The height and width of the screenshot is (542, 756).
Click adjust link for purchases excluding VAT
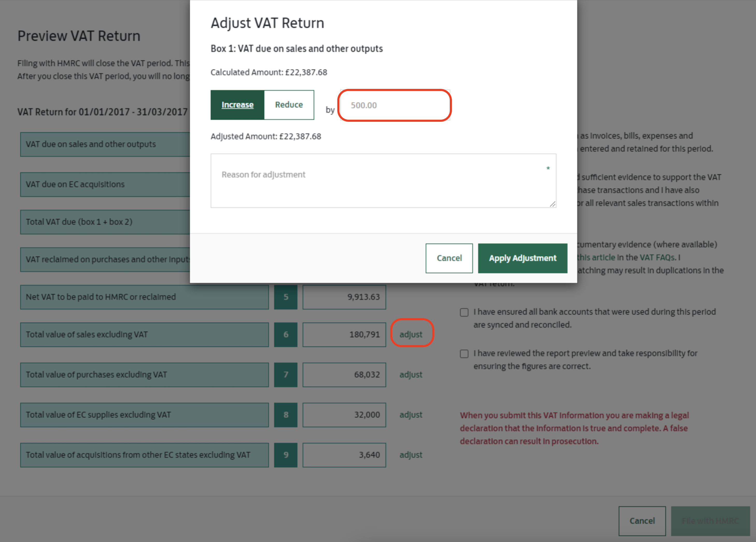click(x=411, y=374)
